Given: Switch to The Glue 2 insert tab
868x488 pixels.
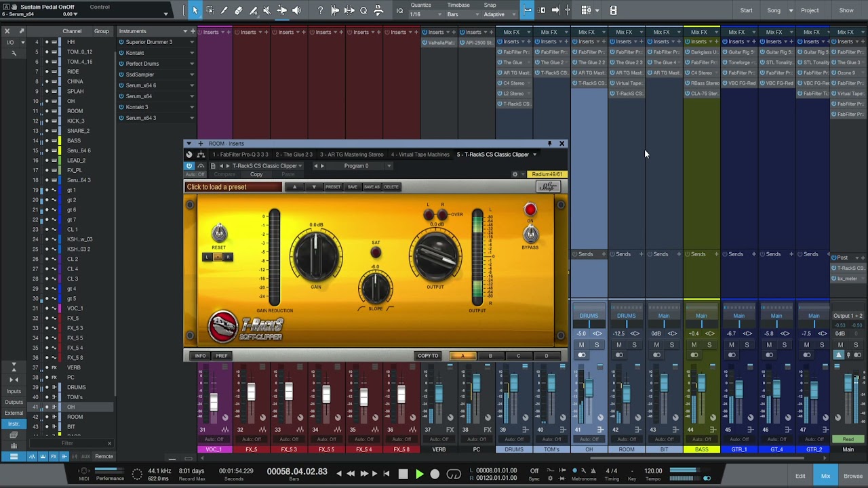Looking at the screenshot, I should pos(294,155).
